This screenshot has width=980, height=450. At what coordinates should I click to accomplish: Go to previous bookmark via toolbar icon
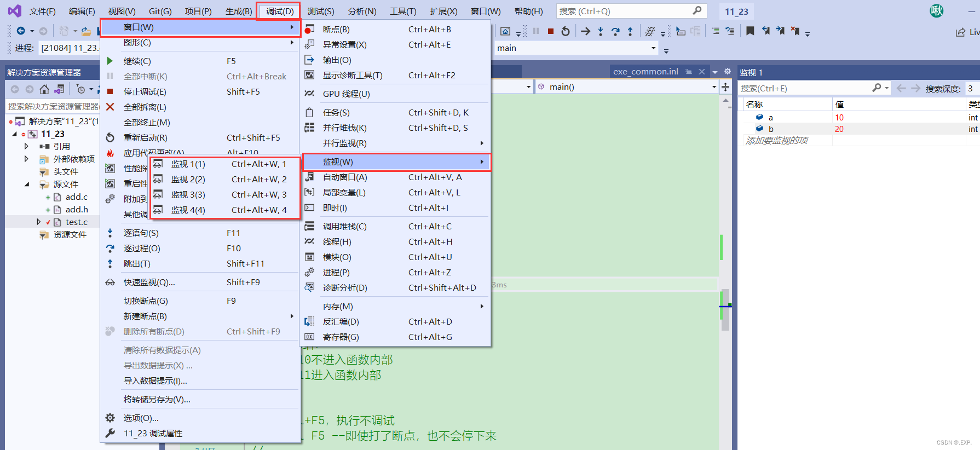tap(765, 31)
